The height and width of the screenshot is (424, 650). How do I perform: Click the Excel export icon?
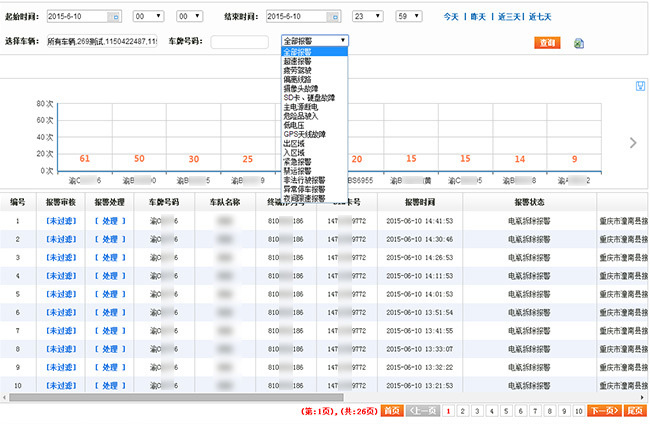[579, 43]
